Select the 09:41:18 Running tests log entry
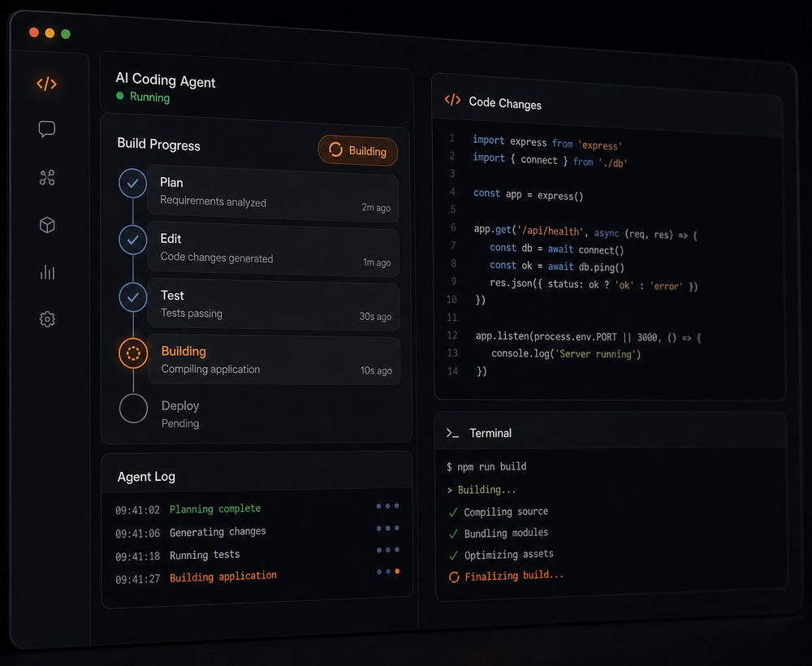The image size is (812, 666). (x=257, y=555)
